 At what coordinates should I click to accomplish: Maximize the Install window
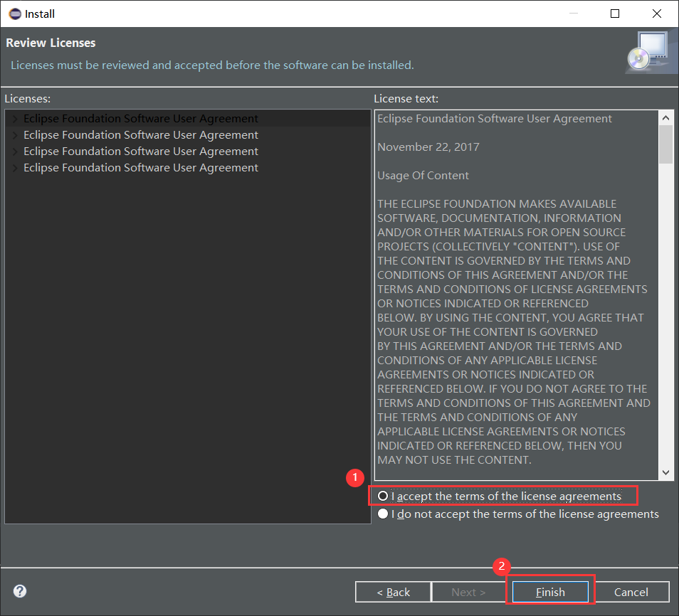click(x=614, y=14)
